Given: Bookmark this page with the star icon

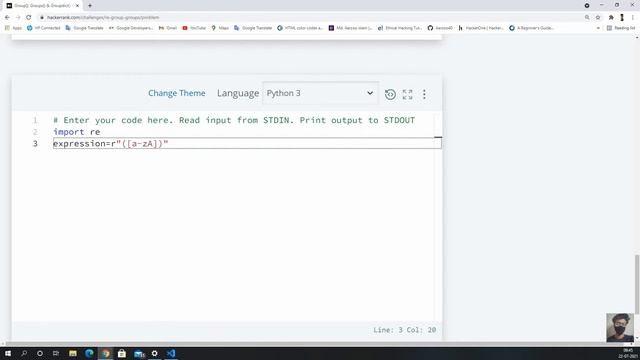Looking at the screenshot, I should pos(598,18).
